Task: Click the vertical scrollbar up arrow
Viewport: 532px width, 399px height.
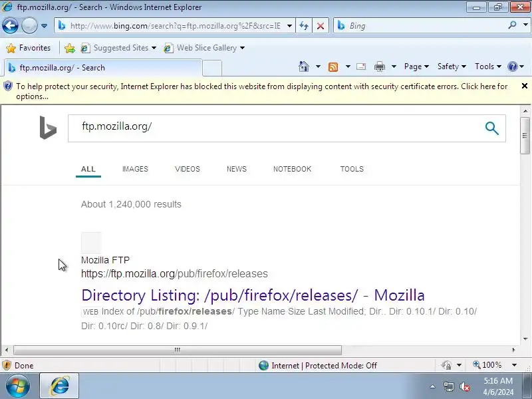Action: [525, 111]
